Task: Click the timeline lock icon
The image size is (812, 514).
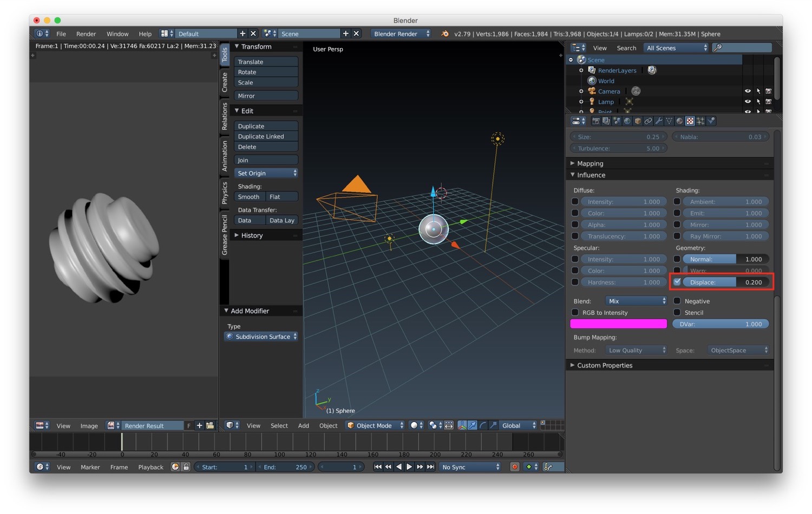Action: 186,467
